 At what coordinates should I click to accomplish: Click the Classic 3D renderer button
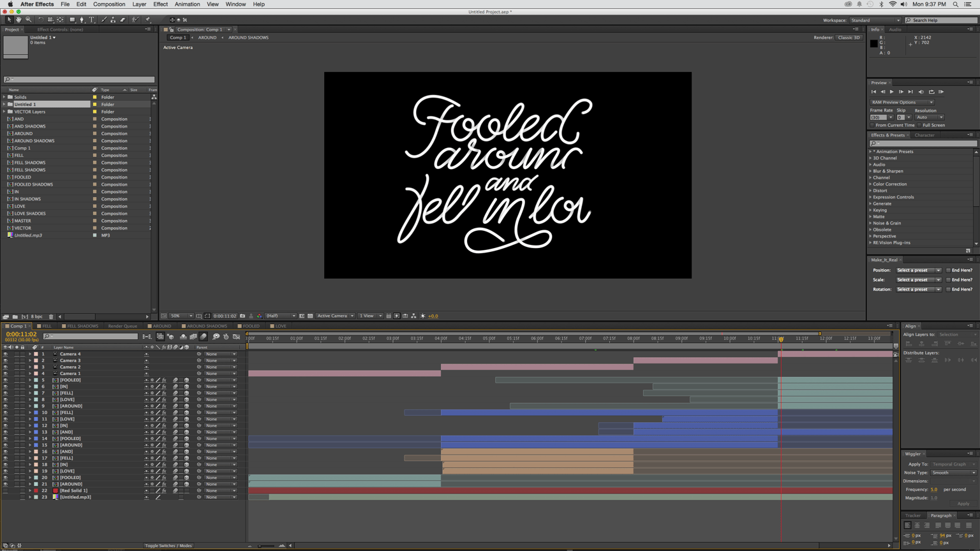pos(849,38)
